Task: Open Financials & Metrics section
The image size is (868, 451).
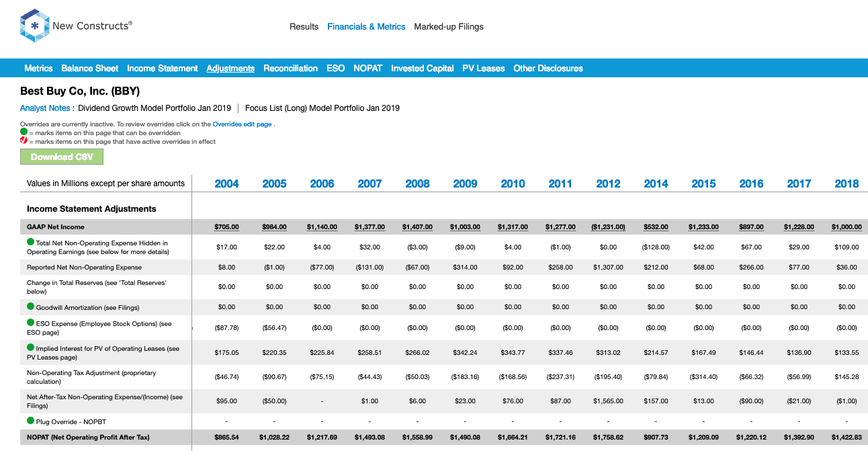Action: 366,27
